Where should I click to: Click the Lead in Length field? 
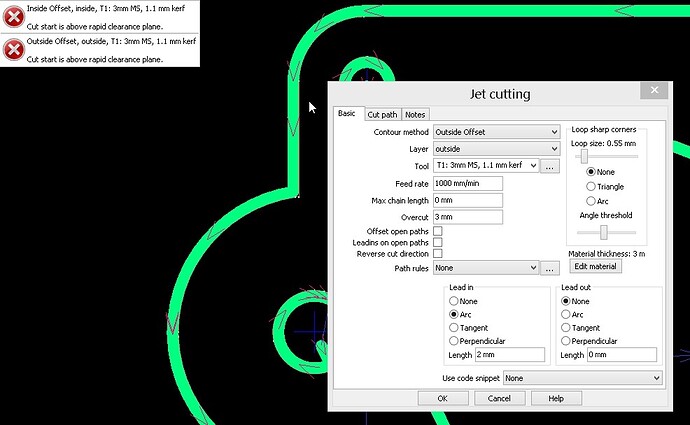click(510, 355)
